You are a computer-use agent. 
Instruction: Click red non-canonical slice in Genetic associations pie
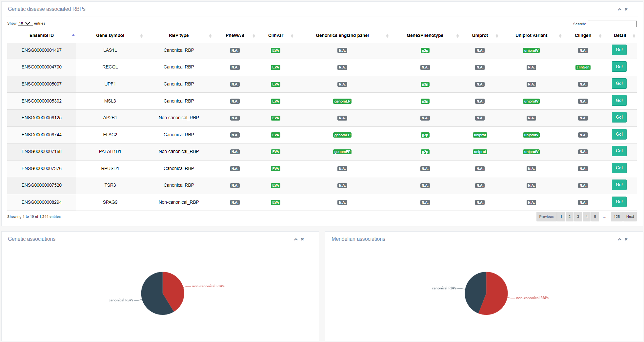pos(172,288)
